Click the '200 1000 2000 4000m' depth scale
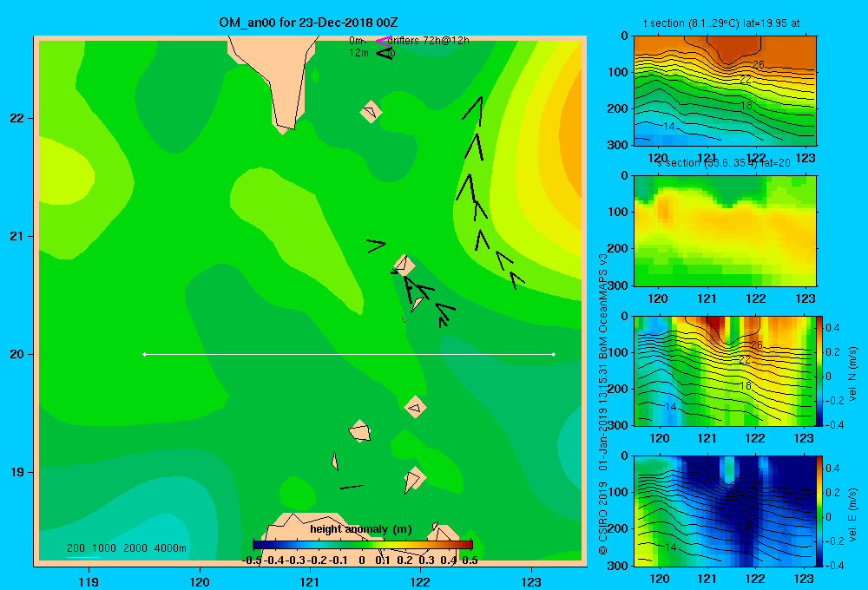Image resolution: width=868 pixels, height=590 pixels. click(x=127, y=548)
